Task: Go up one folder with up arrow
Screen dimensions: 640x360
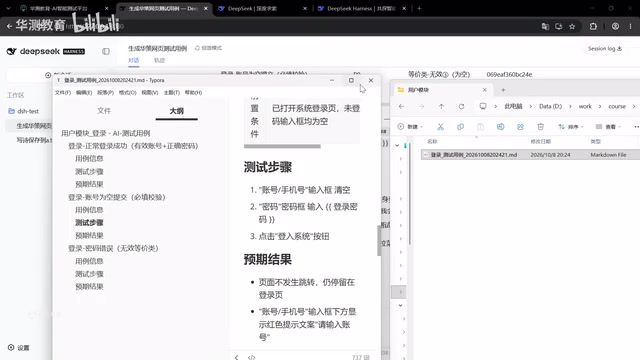Action: point(441,106)
